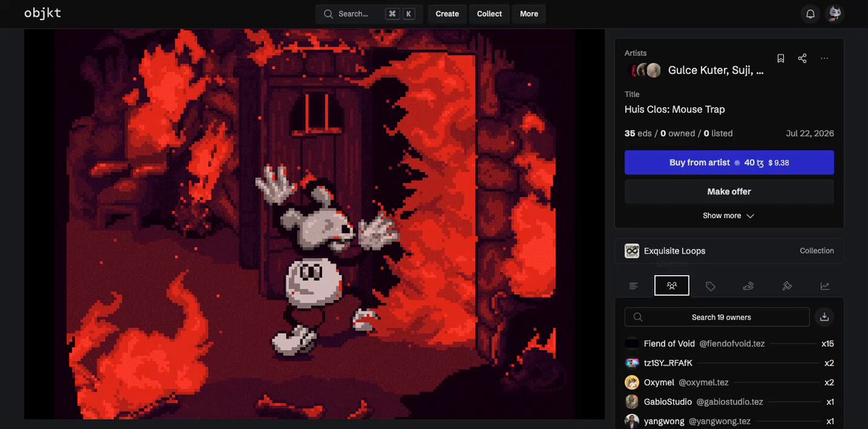
Task: Open the Exquisite Loops collection
Action: 674,251
